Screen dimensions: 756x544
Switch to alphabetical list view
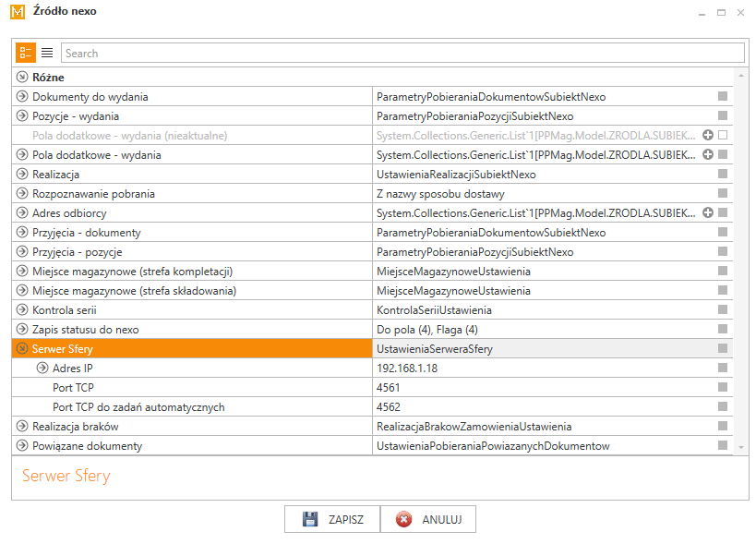47,53
